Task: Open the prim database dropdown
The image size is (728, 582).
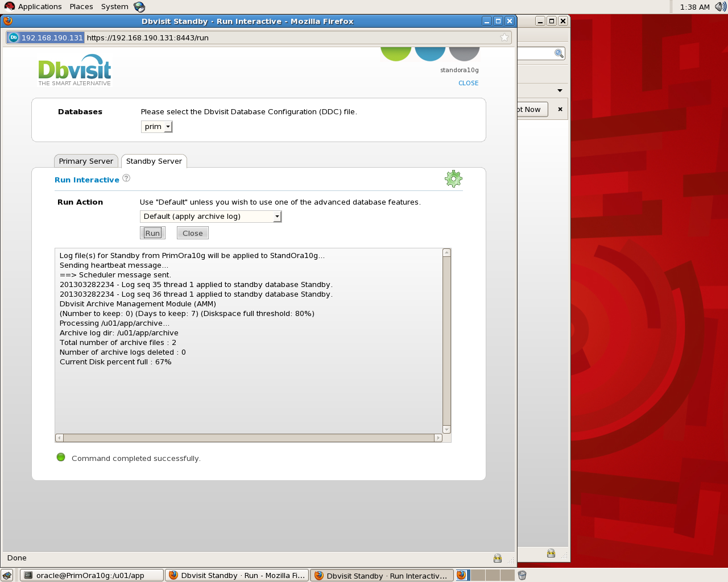Action: (156, 127)
